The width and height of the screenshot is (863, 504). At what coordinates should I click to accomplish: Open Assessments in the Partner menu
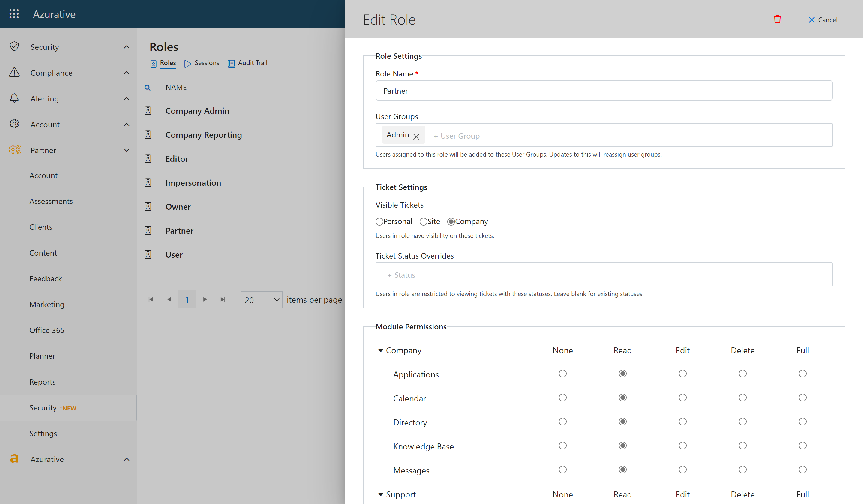pos(51,201)
